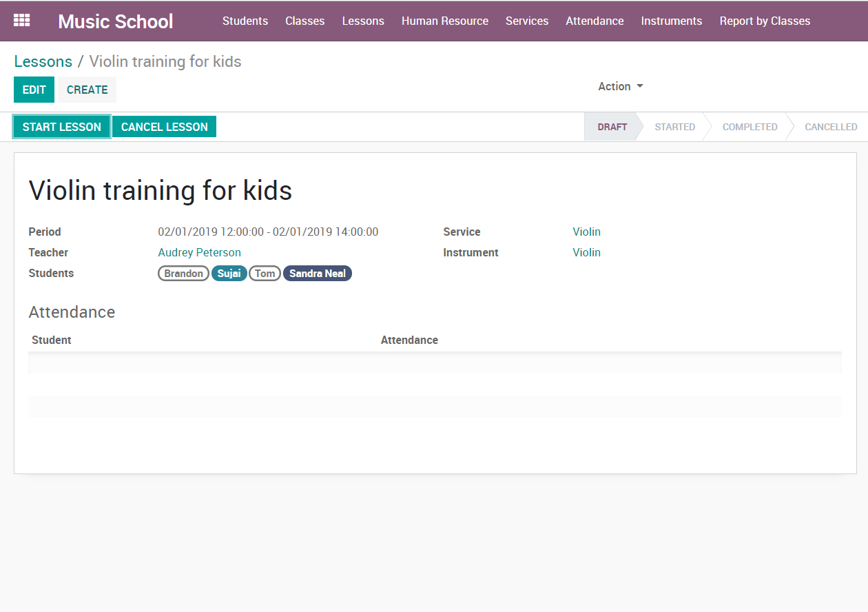Viewport: 868px width, 612px height.
Task: Open the apps grid menu icon
Action: [22, 21]
